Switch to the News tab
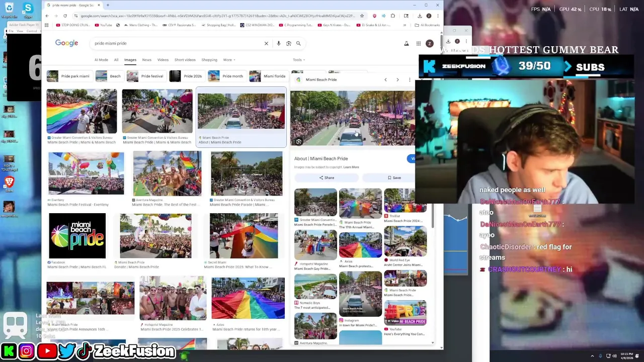Screen dimensions: 644x362 146,60
